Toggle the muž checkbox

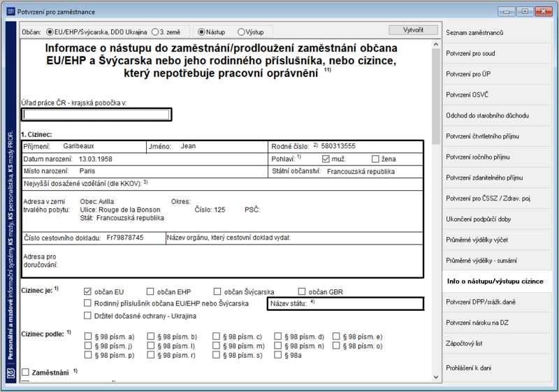[326, 159]
